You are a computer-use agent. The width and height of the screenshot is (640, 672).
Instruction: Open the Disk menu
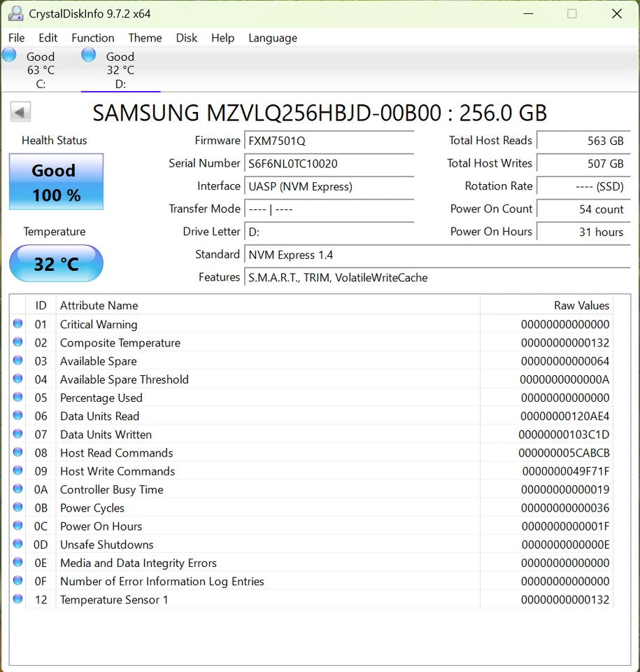[186, 38]
